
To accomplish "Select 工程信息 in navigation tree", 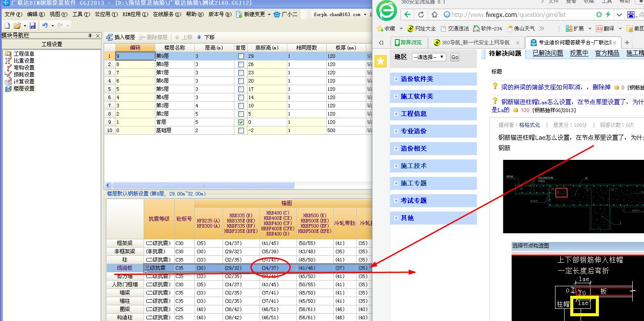I will 24,54.
